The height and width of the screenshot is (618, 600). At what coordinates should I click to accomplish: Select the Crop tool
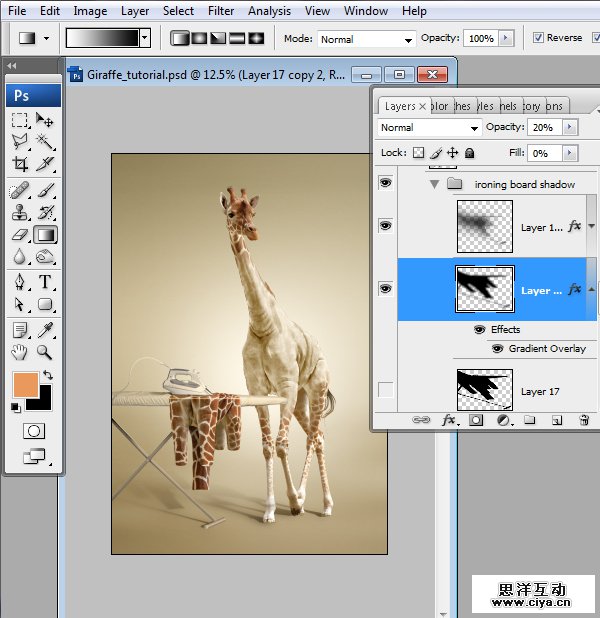click(x=19, y=164)
